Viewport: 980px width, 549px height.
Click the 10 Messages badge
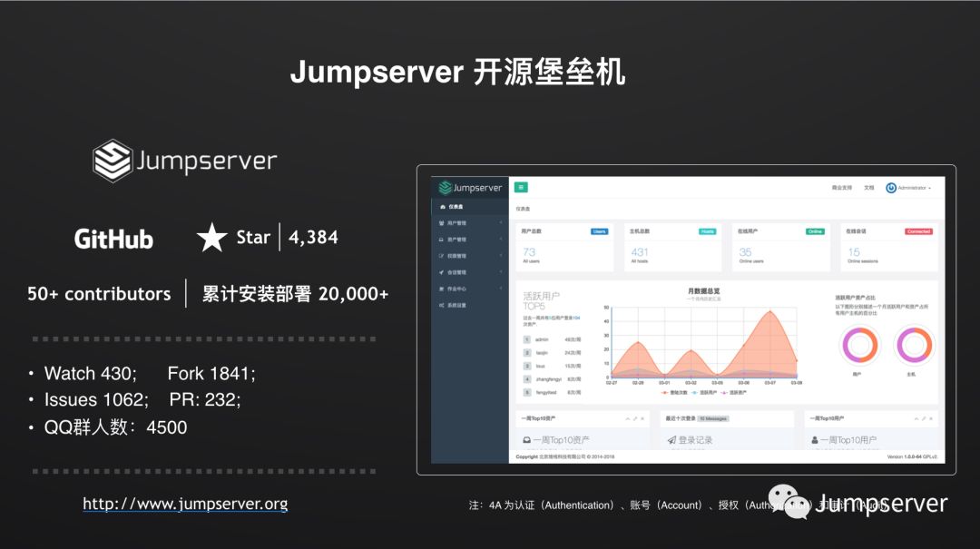coord(713,418)
